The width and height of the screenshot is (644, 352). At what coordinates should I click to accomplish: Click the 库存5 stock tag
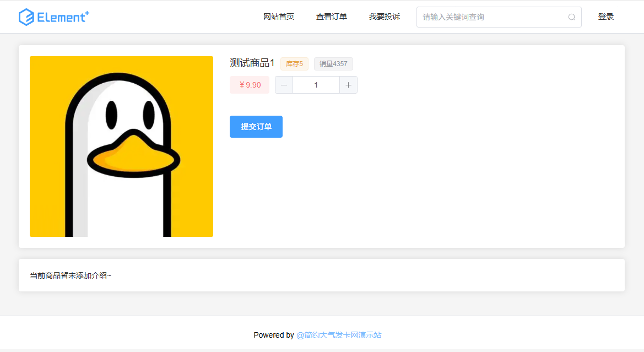click(294, 64)
